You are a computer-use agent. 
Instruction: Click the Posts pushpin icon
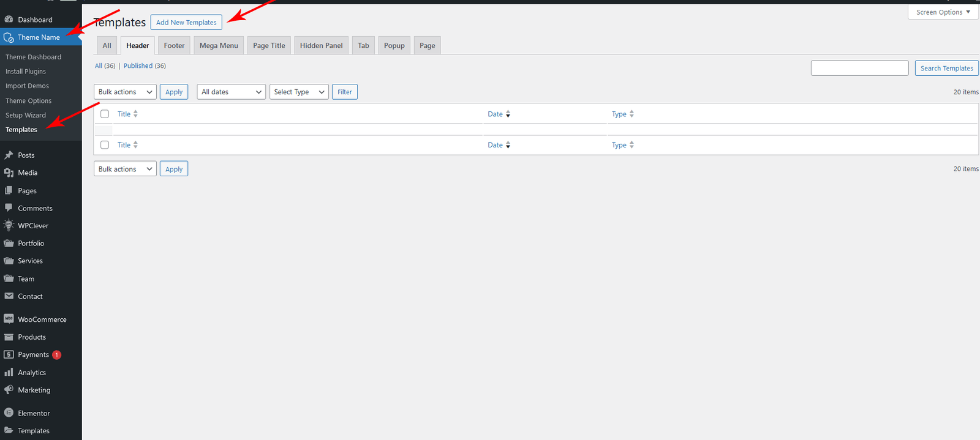point(9,155)
